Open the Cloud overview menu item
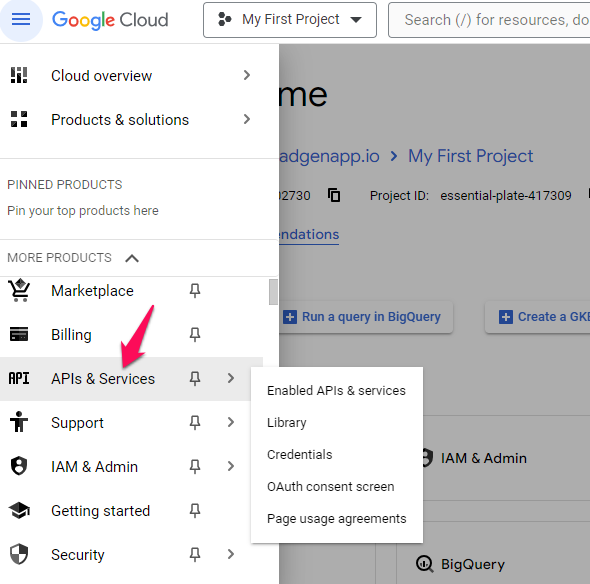Screen dimensions: 590x584 point(131,76)
